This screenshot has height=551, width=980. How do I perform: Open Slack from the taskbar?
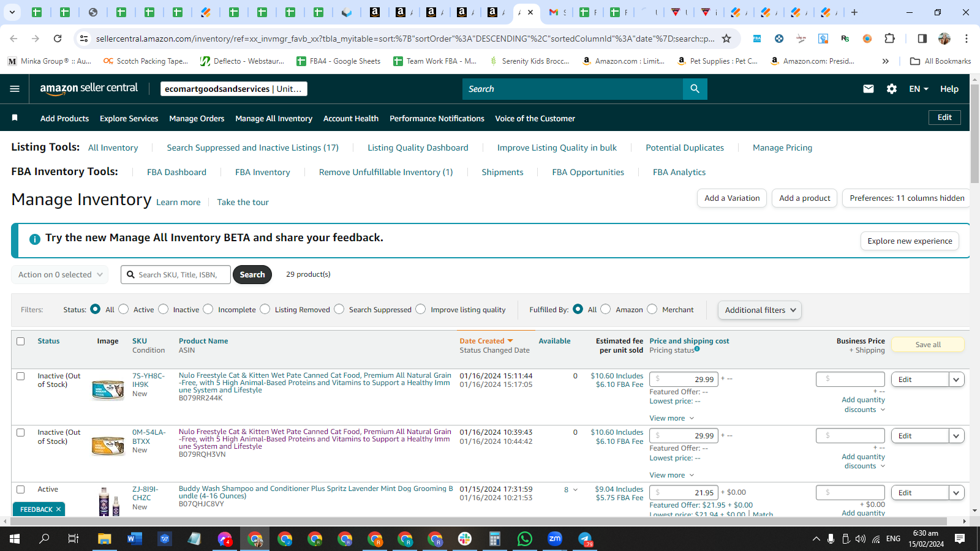pyautogui.click(x=465, y=539)
